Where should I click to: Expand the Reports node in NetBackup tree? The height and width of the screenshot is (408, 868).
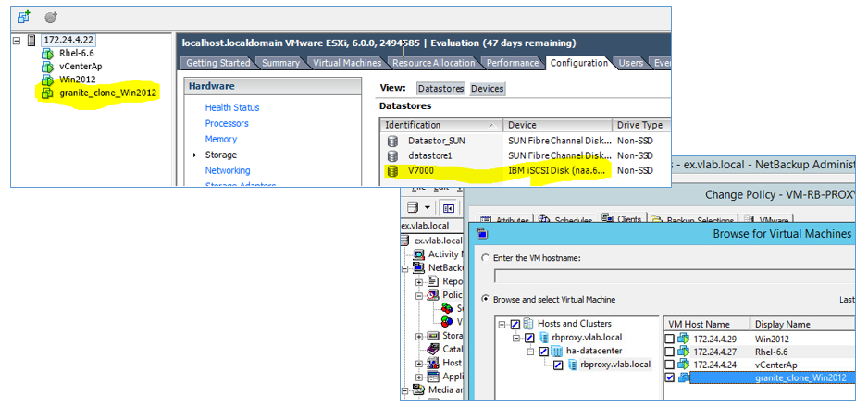tap(419, 281)
